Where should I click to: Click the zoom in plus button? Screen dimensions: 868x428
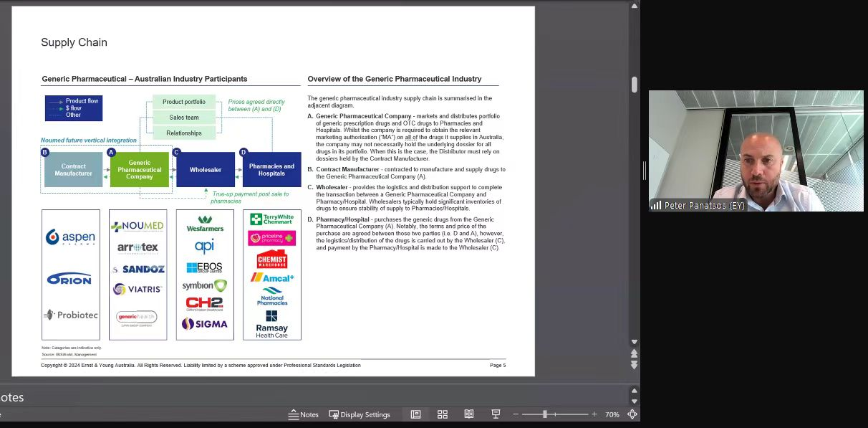coord(594,414)
